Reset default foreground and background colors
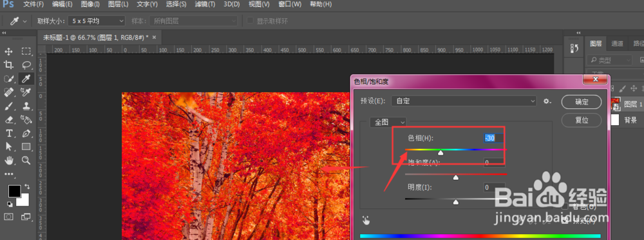The width and height of the screenshot is (644, 240). [x=10, y=204]
